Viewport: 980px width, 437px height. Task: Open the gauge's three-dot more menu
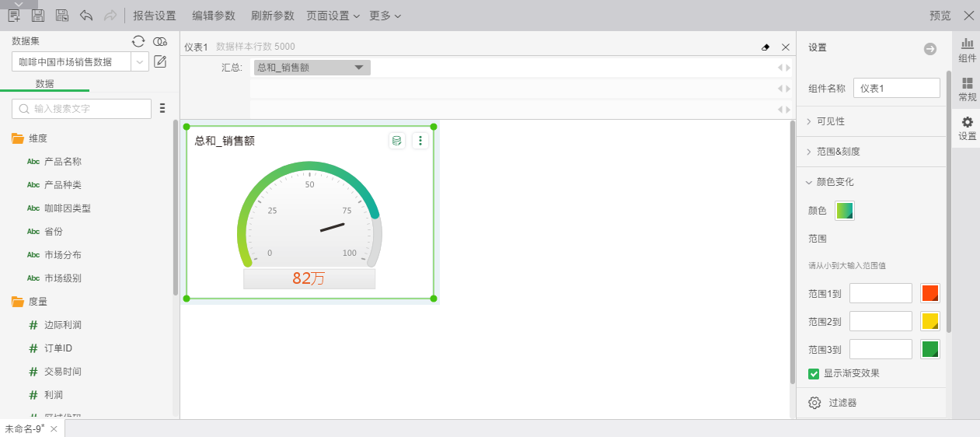click(420, 141)
